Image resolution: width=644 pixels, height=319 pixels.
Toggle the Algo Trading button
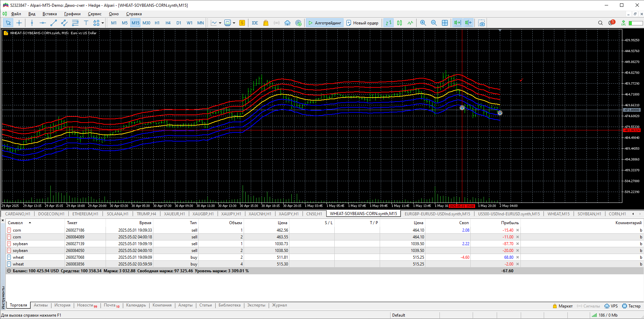coord(325,23)
